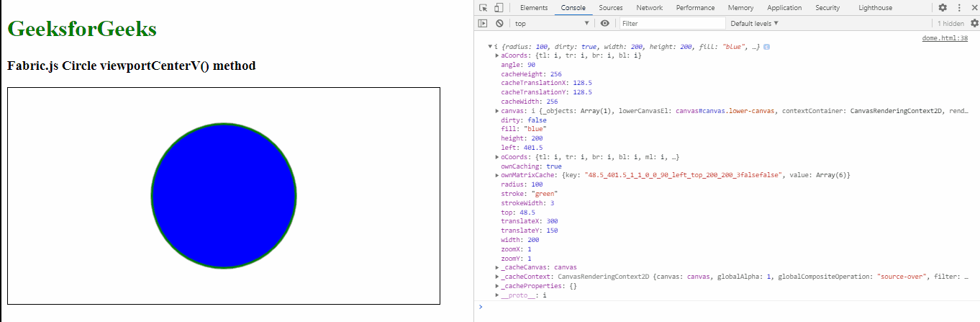This screenshot has height=322, width=980.
Task: Expand the canvas property
Action: [x=497, y=111]
